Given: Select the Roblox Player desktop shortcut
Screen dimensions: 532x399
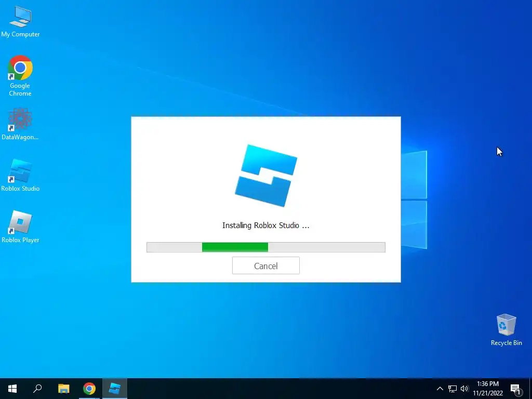Looking at the screenshot, I should pos(20,227).
